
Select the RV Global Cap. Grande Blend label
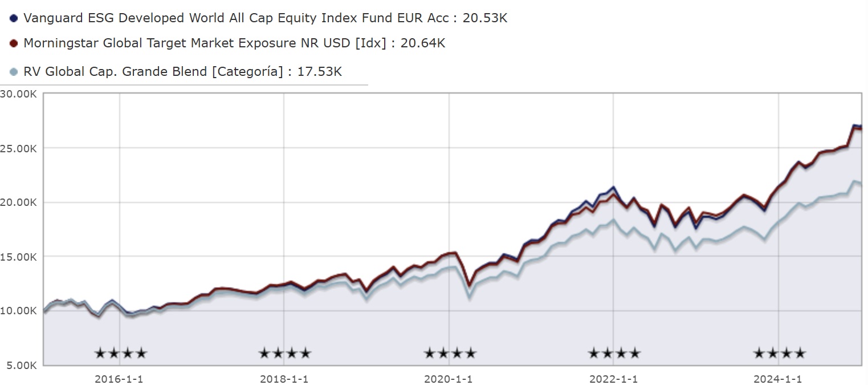click(182, 72)
